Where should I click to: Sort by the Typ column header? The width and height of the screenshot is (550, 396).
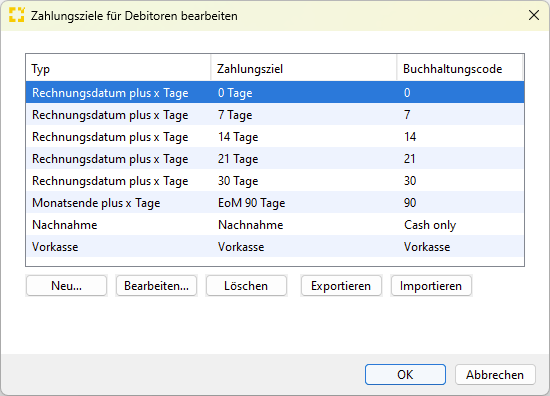[x=118, y=68]
